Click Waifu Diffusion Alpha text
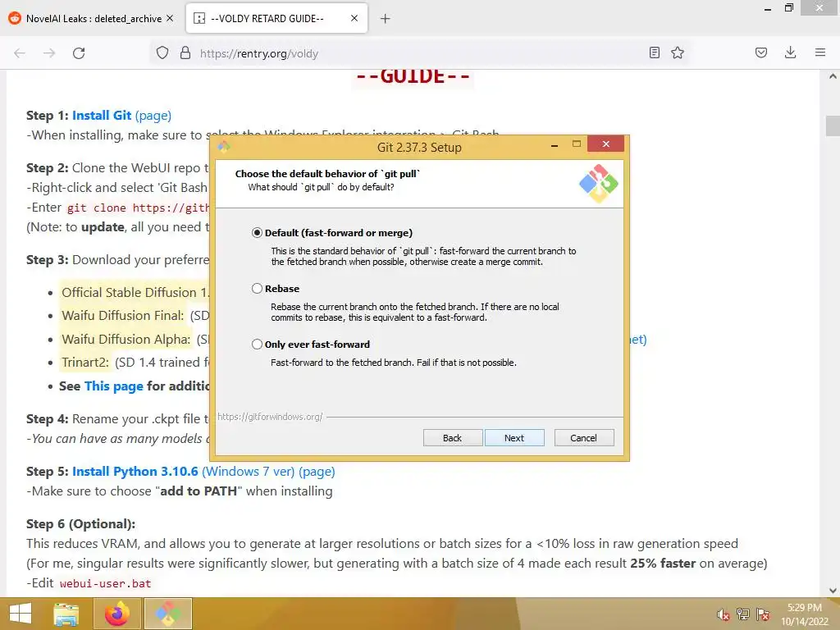 coord(126,339)
